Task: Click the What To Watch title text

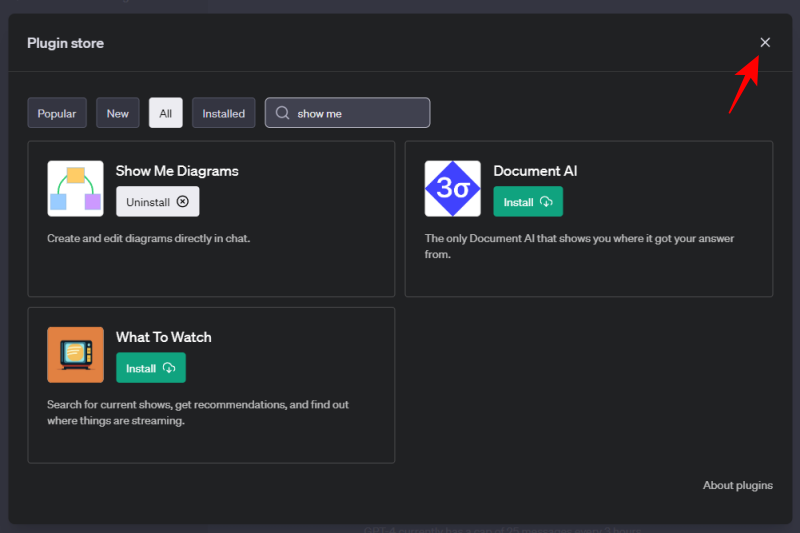Action: [163, 337]
